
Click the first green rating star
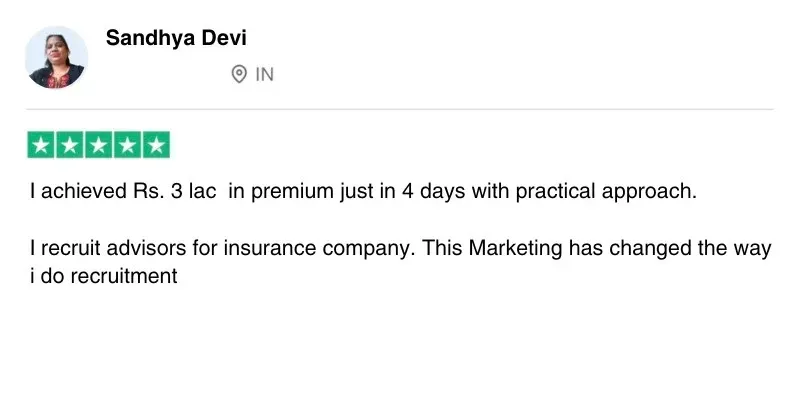click(x=41, y=145)
